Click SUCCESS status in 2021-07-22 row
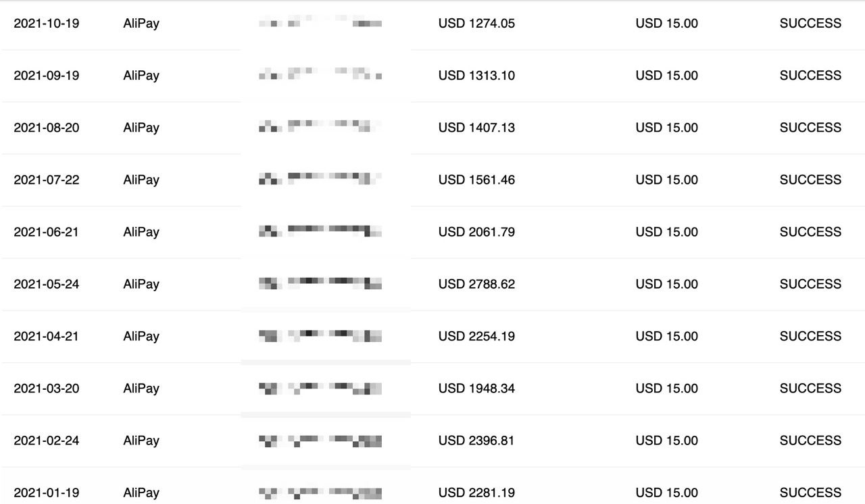This screenshot has height=504, width=865. (x=810, y=180)
